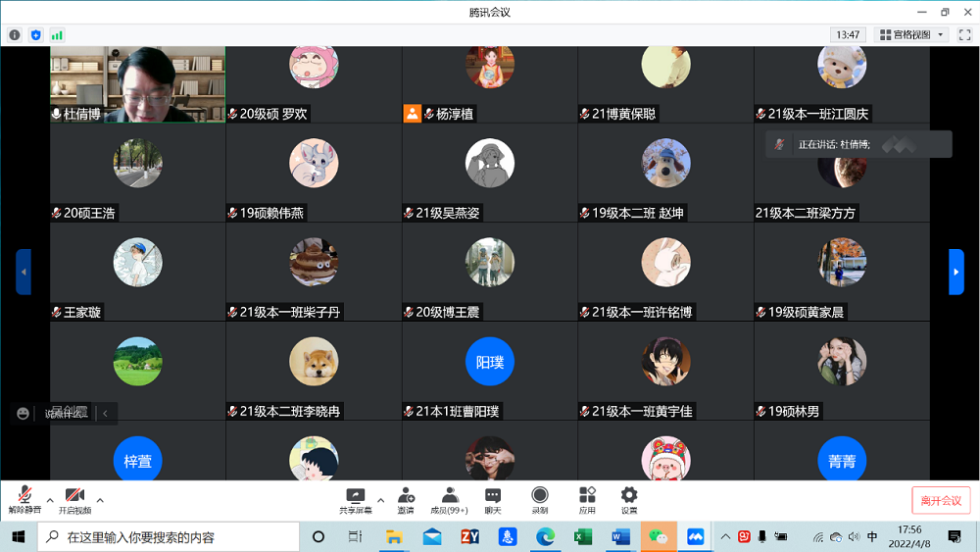The height and width of the screenshot is (552, 980).
Task: Open the 成员 members list
Action: [450, 500]
